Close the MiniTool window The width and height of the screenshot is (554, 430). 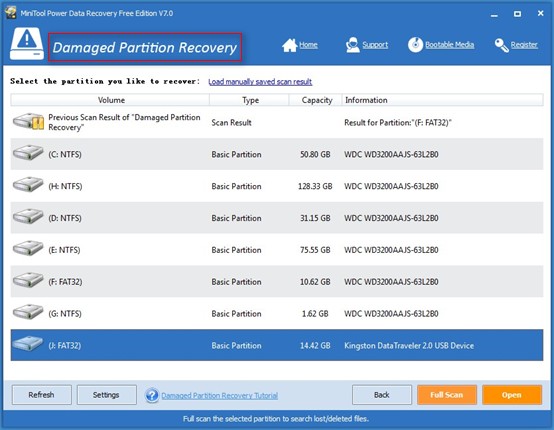click(541, 13)
